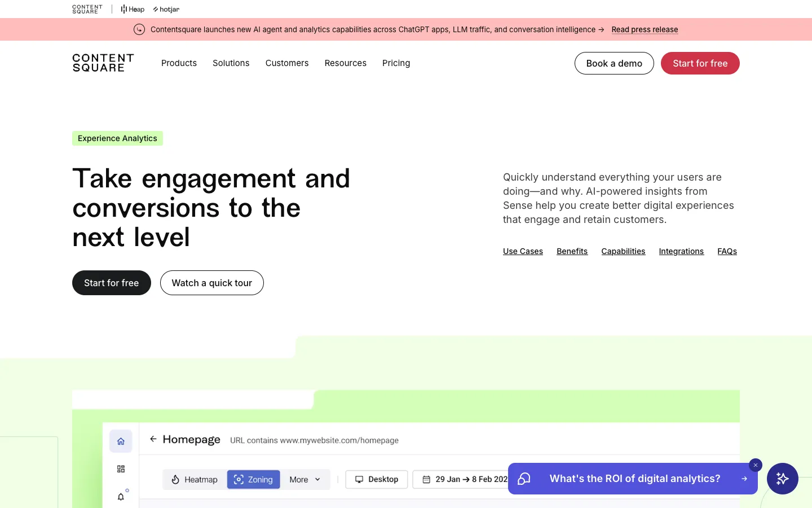This screenshot has width=812, height=508.
Task: Click the dashboard grid icon in the demo sidebar
Action: 121,469
